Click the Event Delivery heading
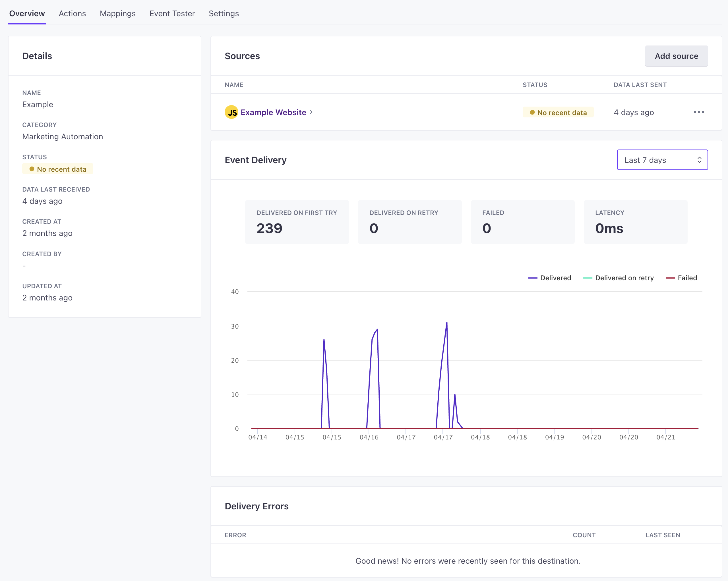The image size is (728, 581). [x=256, y=160]
